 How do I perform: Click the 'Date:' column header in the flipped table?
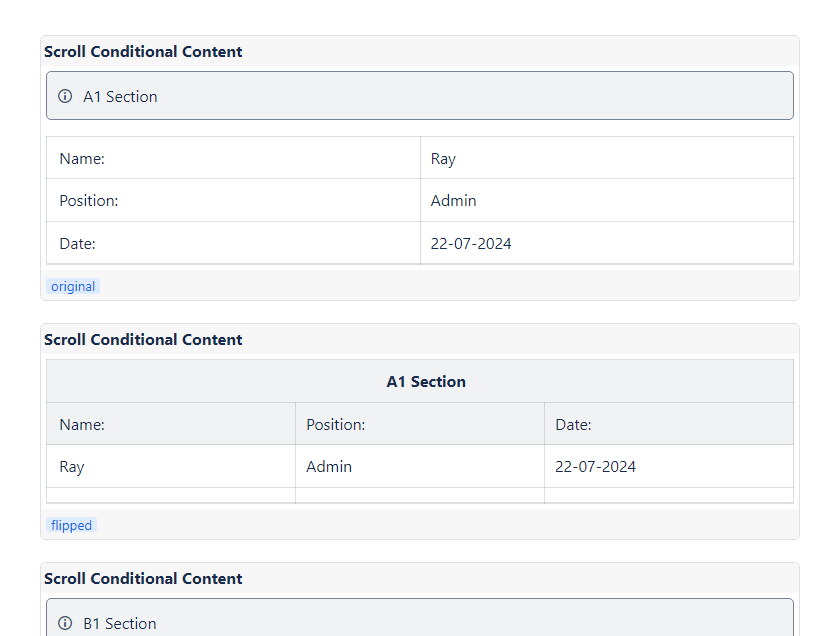tap(573, 424)
